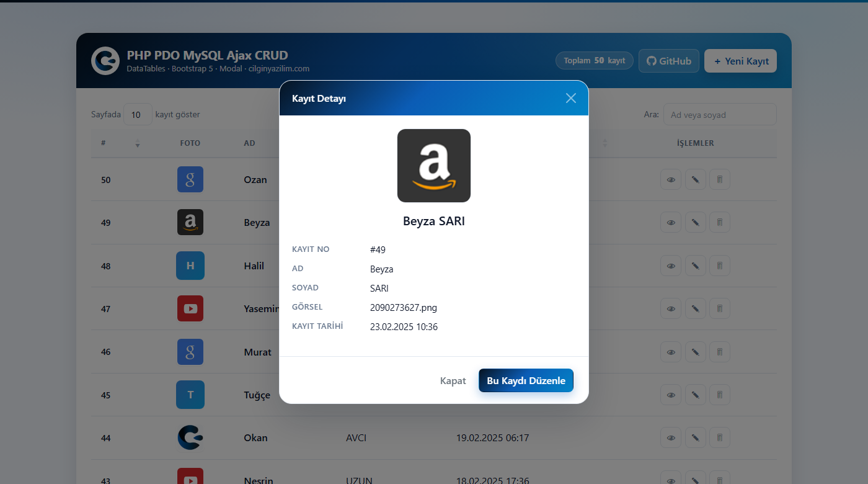
Task: Edit the Okan AVCI record
Action: [x=696, y=437]
